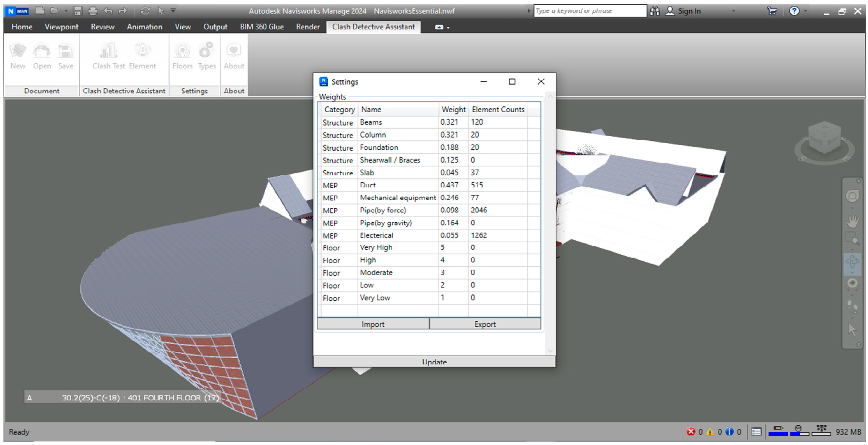Image resolution: width=868 pixels, height=445 pixels.
Task: Expand the search options arrow beside keyword box
Action: (529, 11)
